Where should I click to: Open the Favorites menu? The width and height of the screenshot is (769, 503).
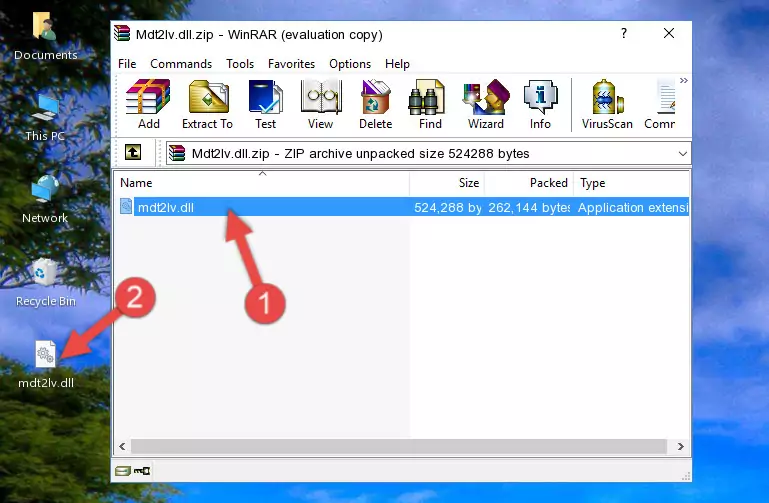coord(291,64)
